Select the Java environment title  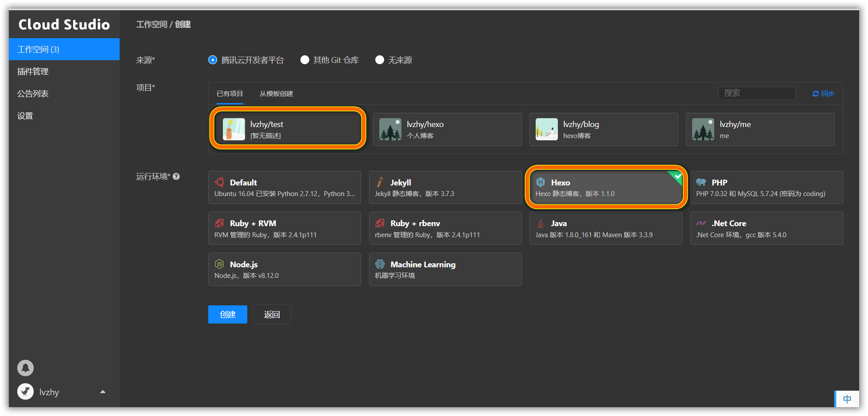coord(559,223)
